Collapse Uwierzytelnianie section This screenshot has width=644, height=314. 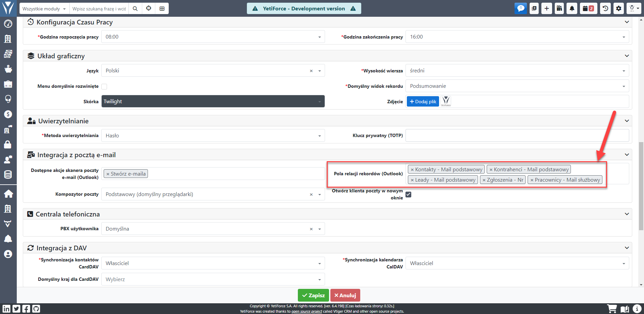(x=627, y=121)
